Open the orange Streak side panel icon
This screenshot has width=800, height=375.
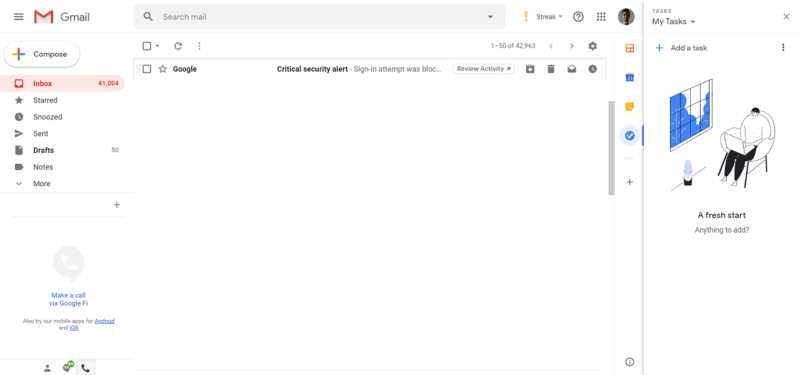tap(630, 48)
